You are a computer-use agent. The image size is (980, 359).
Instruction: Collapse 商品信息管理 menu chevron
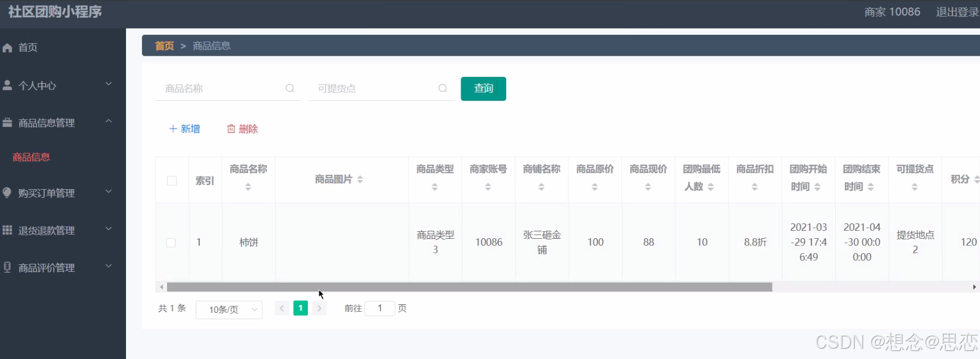click(x=108, y=121)
